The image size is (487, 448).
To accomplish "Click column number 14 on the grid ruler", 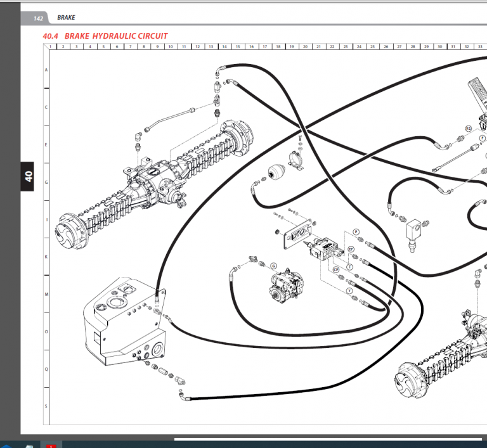I will (x=224, y=46).
